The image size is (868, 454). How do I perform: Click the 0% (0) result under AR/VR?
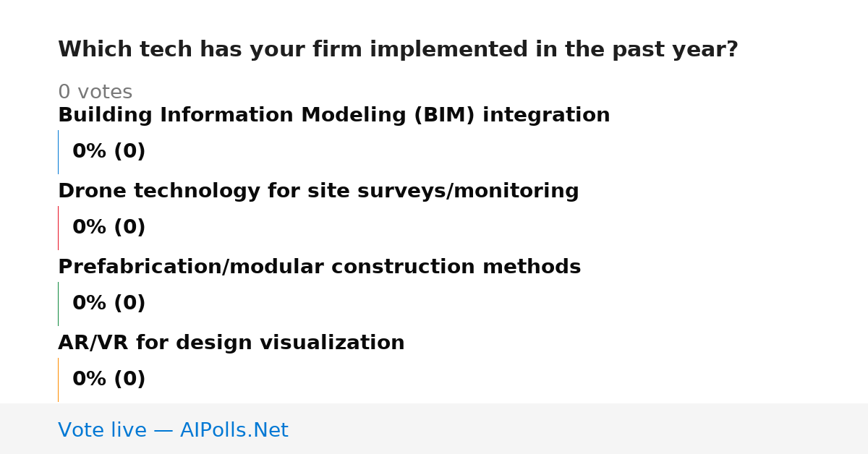point(109,380)
